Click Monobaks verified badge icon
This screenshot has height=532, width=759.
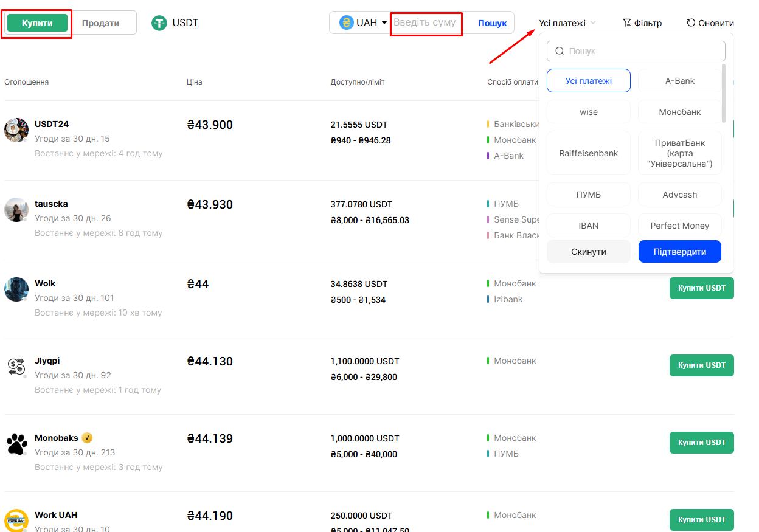[x=87, y=438]
